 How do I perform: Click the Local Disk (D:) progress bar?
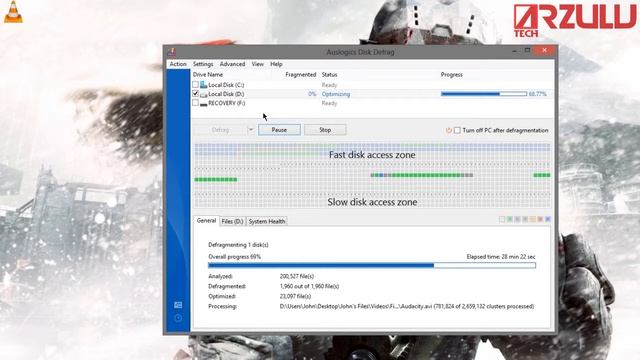484,94
